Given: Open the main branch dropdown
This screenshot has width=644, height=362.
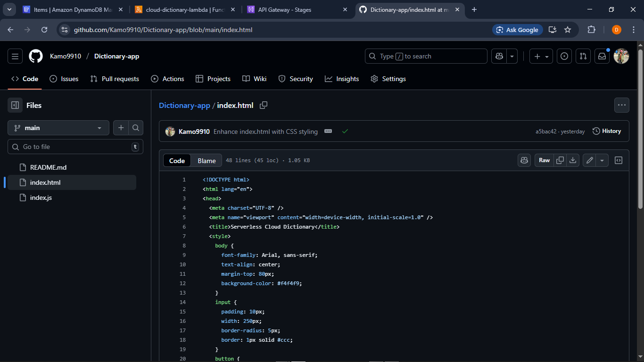Looking at the screenshot, I should tap(58, 128).
